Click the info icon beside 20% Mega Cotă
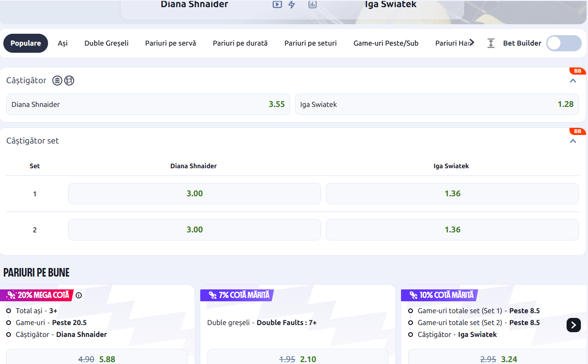The width and height of the screenshot is (588, 364). click(79, 295)
